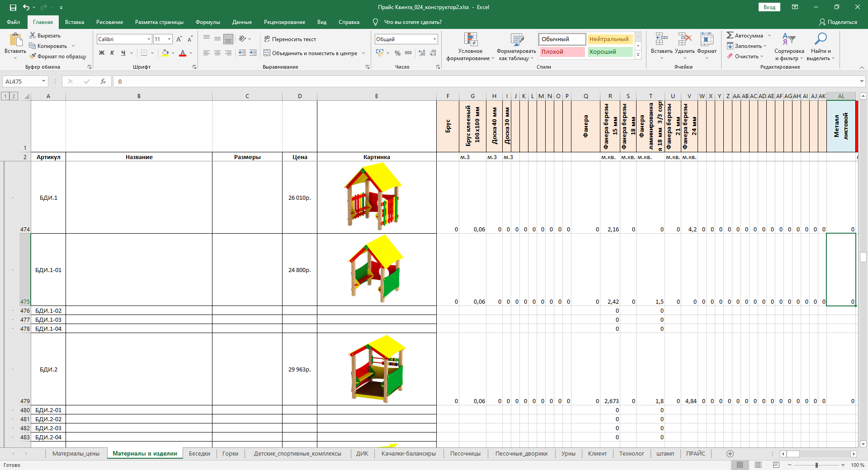
Task: Add a new sheet with the plus icon
Action: click(730, 454)
